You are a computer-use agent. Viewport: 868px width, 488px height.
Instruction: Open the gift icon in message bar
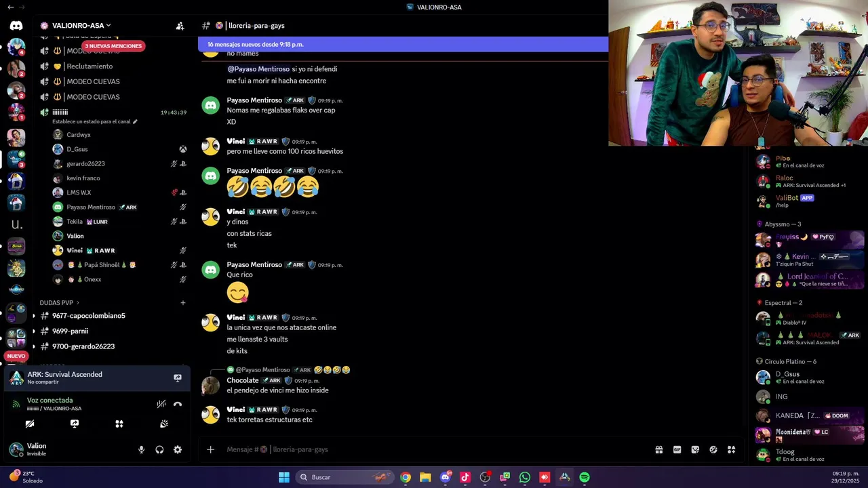coord(658,449)
